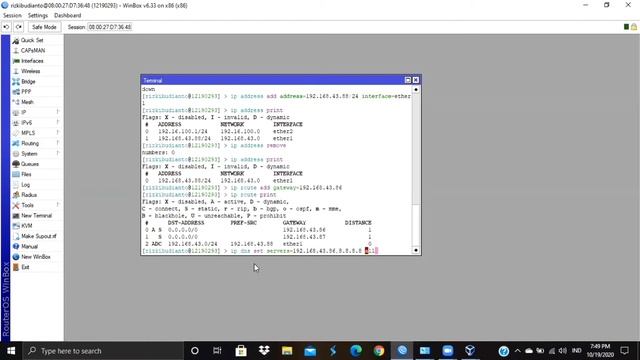Open File Explorer from taskbar
Image resolution: width=640 pixels, height=360 pixels.
pyautogui.click(x=287, y=351)
